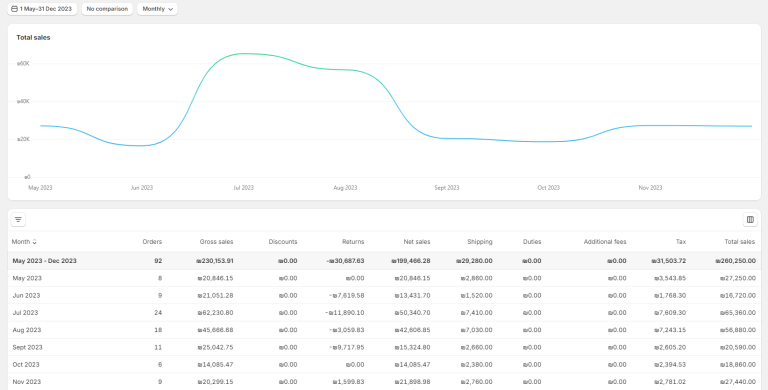Image resolution: width=768 pixels, height=390 pixels.
Task: Click the Tax column header
Action: coord(681,242)
